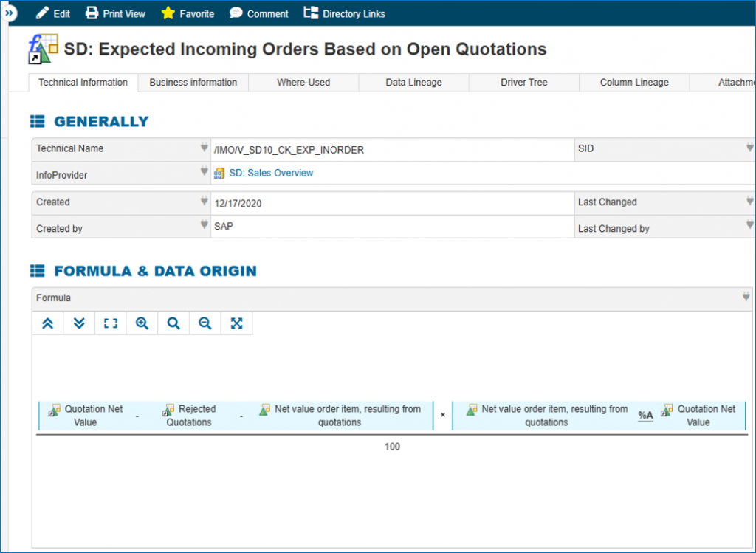Select the Quotation Net Value key figure icon
This screenshot has height=553, width=756.
click(55, 408)
